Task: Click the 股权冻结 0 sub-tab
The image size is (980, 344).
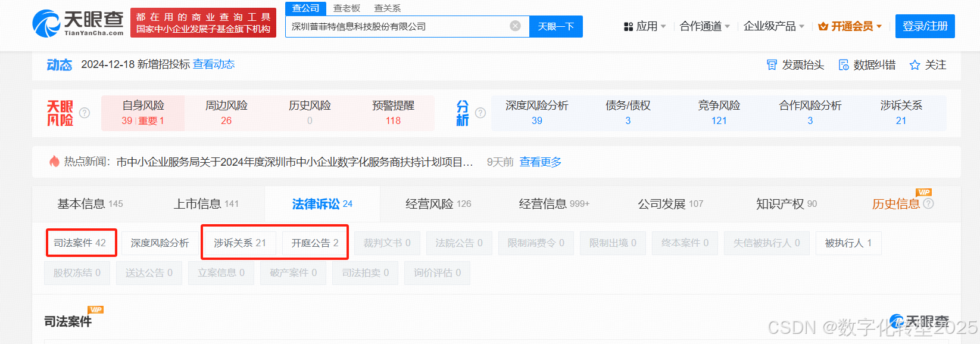Action: pos(77,272)
